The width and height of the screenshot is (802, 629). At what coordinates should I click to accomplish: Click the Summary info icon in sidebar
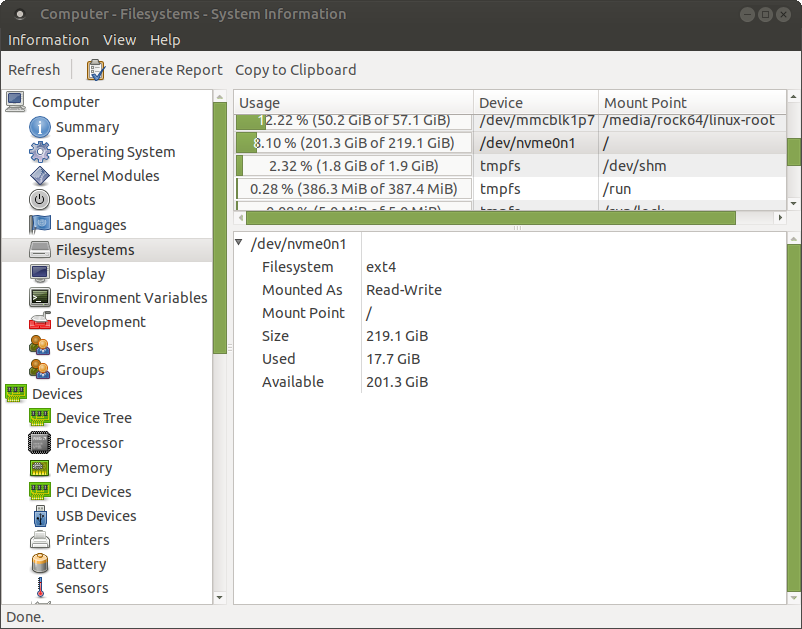point(40,127)
